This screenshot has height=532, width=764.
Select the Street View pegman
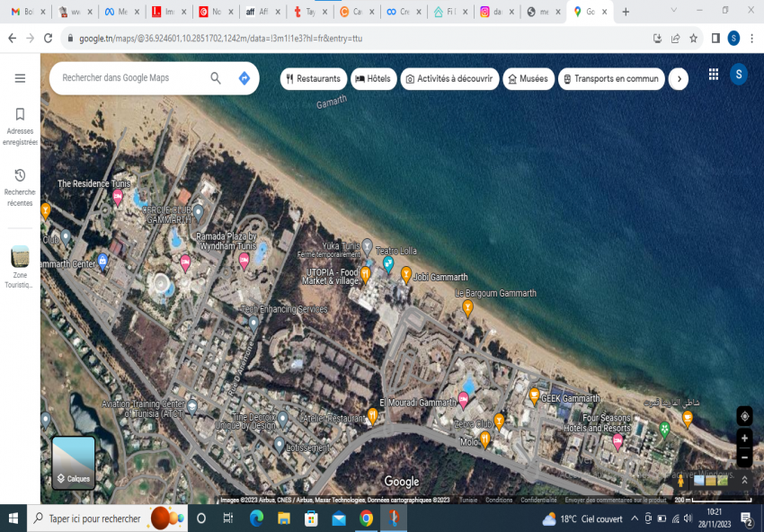pos(680,481)
